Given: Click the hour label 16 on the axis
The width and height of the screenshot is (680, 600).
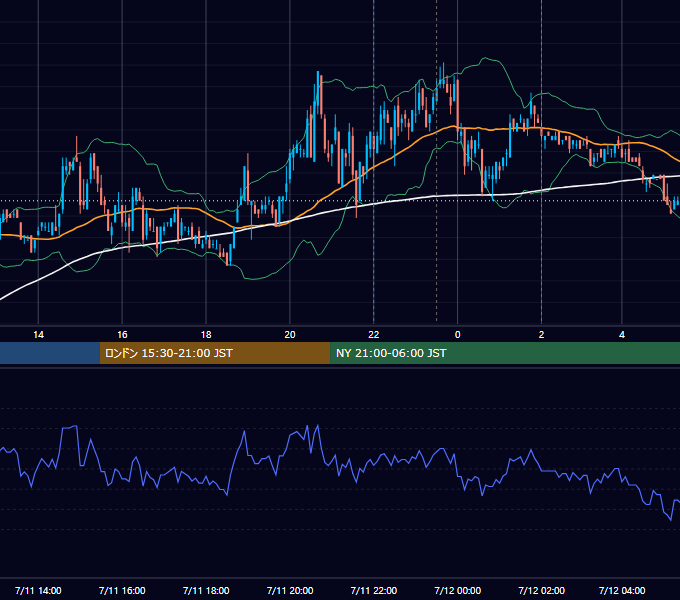Looking at the screenshot, I should tap(122, 335).
